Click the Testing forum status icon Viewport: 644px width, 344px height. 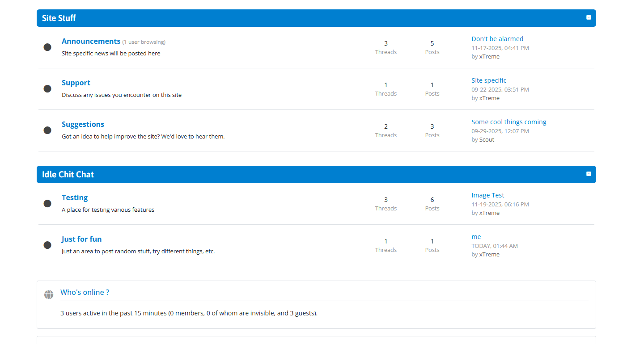coord(47,204)
